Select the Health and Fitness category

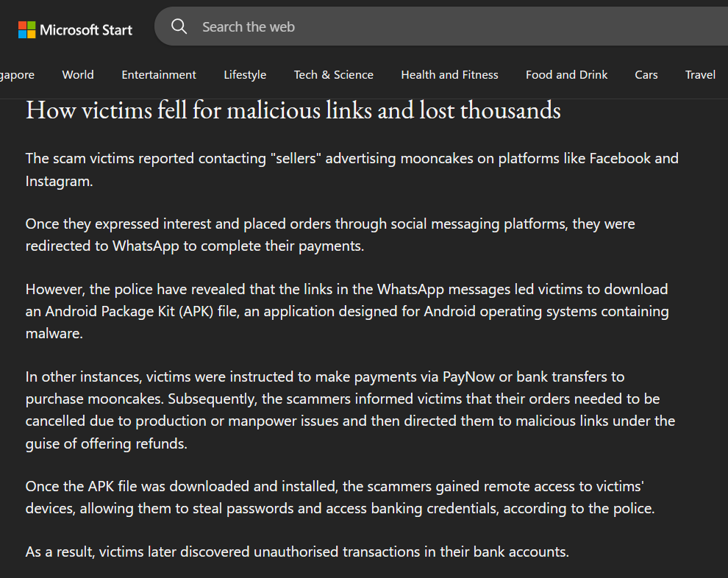(449, 74)
